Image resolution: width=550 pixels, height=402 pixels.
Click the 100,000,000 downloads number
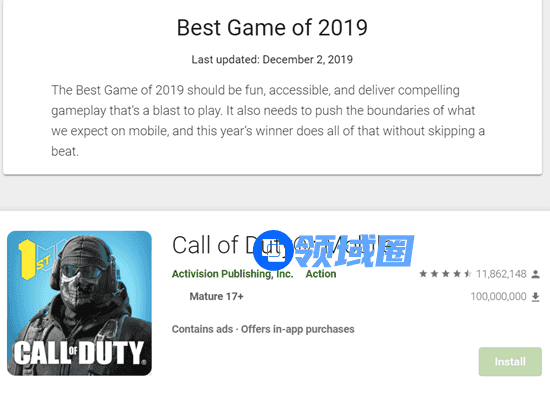[x=498, y=296]
